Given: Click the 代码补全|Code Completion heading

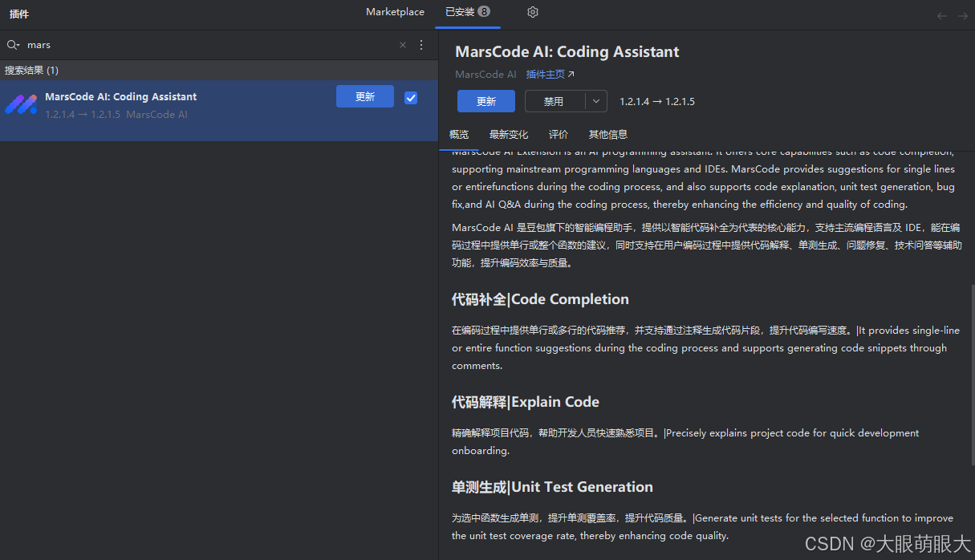Looking at the screenshot, I should point(540,299).
